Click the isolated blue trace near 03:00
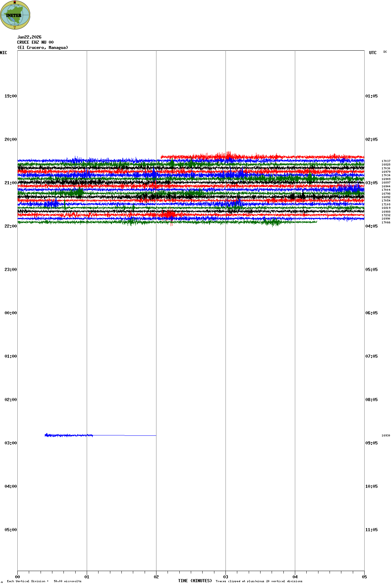392x586 pixels. click(69, 435)
